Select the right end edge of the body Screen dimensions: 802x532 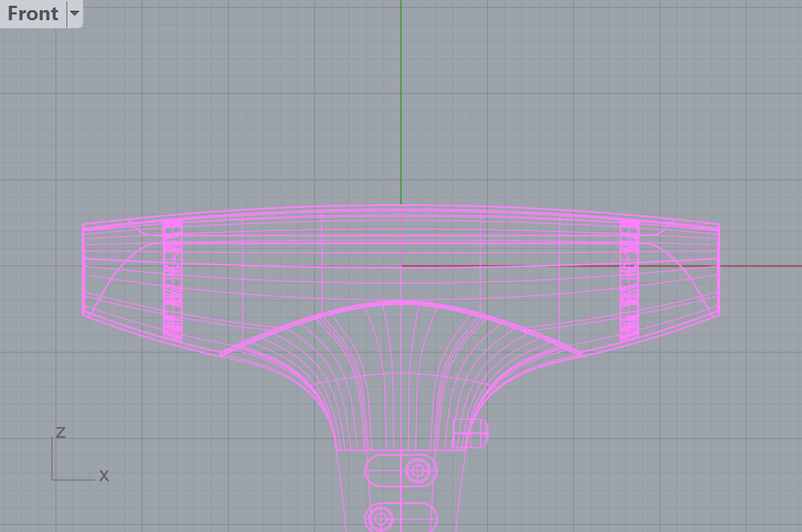click(x=719, y=271)
